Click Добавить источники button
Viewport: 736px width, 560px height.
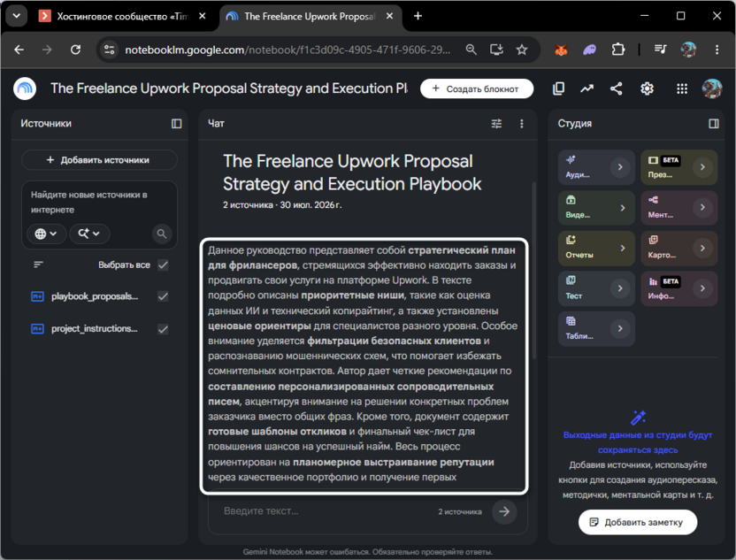[x=99, y=160]
